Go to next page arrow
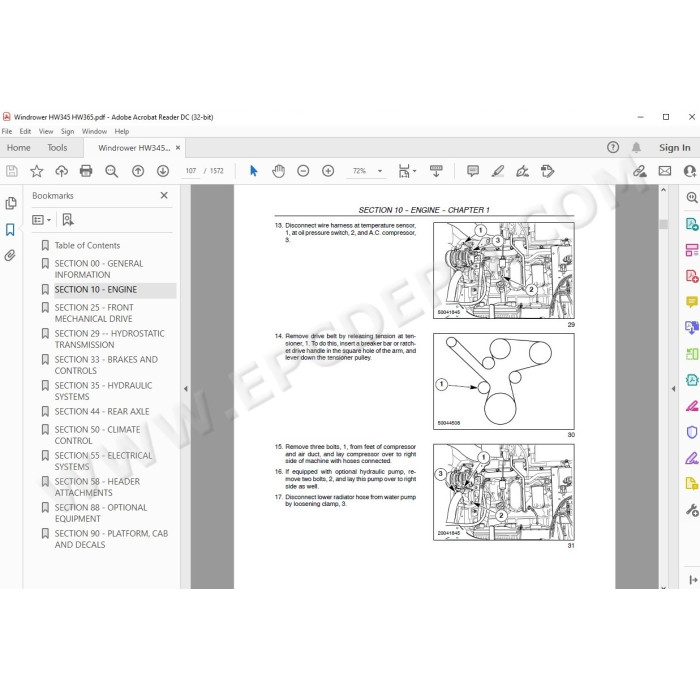 click(x=163, y=171)
